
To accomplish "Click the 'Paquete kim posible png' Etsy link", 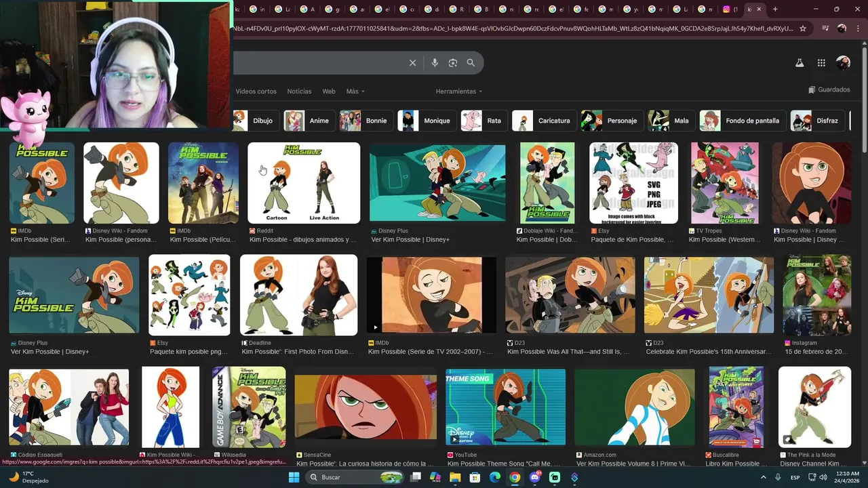I will [x=189, y=352].
